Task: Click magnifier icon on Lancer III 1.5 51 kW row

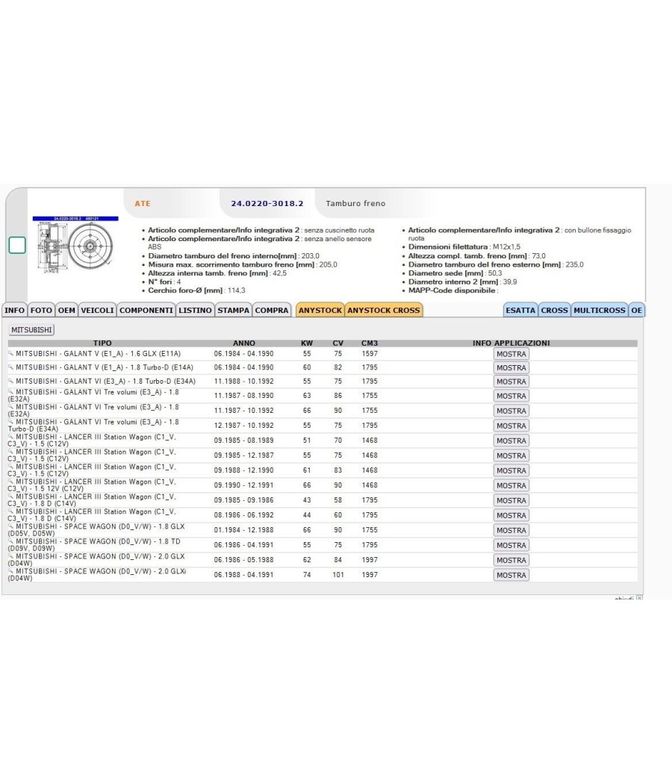Action: (10, 437)
